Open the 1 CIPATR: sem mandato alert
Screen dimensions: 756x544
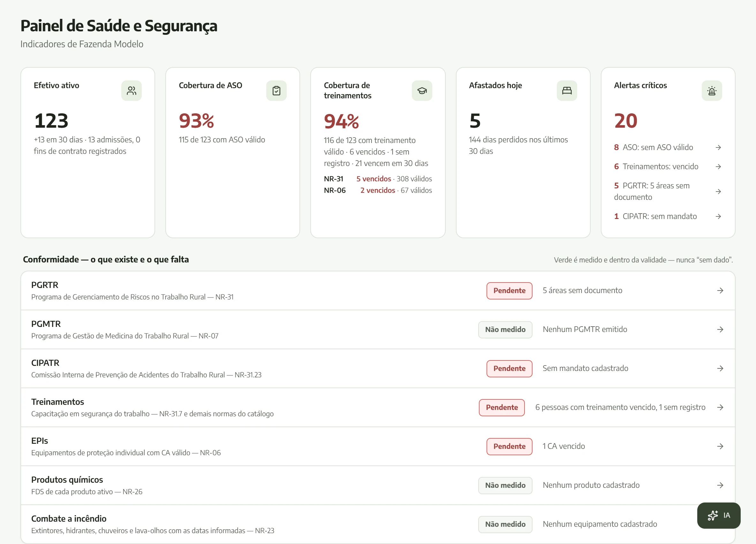coord(668,216)
